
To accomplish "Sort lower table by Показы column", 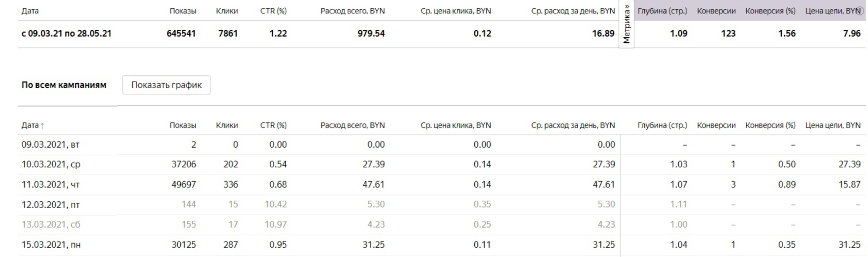I will 183,125.
